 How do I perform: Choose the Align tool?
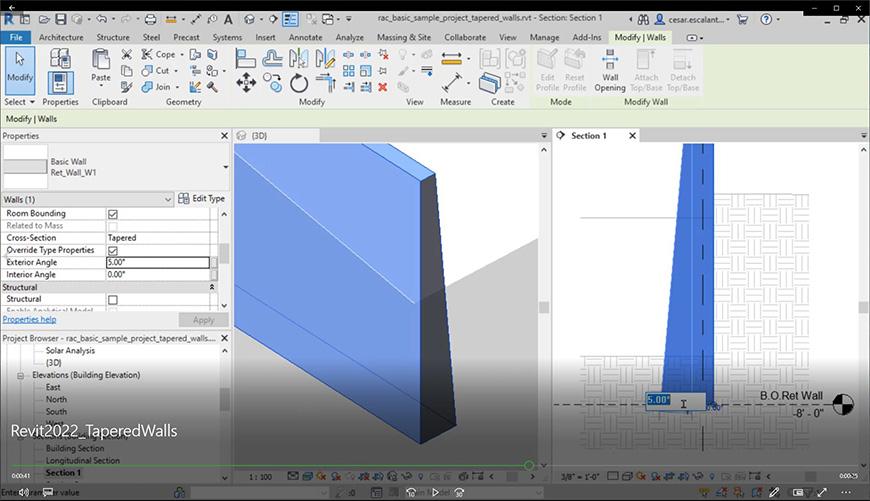245,58
